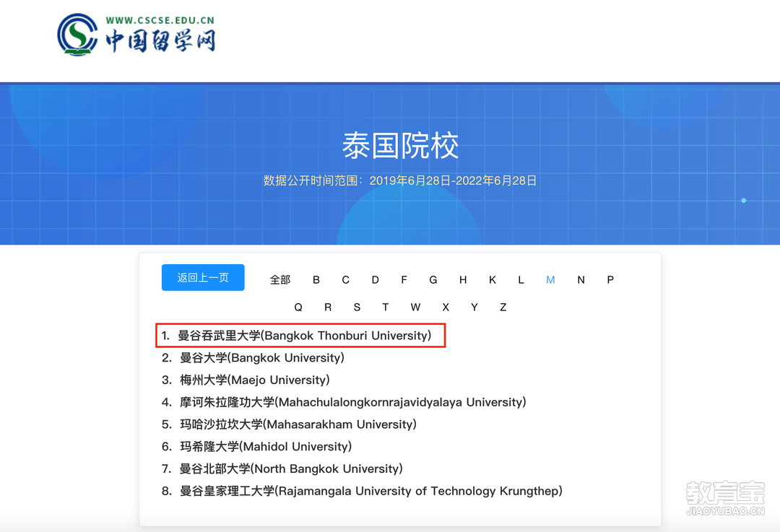780x532 pixels.
Task: Filter schools by letter W
Action: [415, 308]
